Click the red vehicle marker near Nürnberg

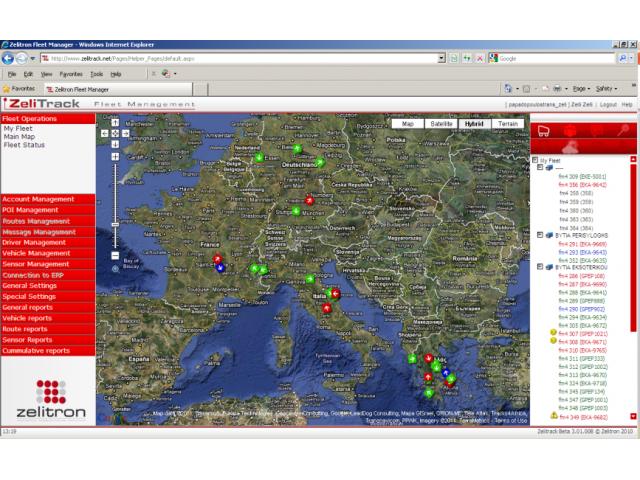click(x=309, y=200)
